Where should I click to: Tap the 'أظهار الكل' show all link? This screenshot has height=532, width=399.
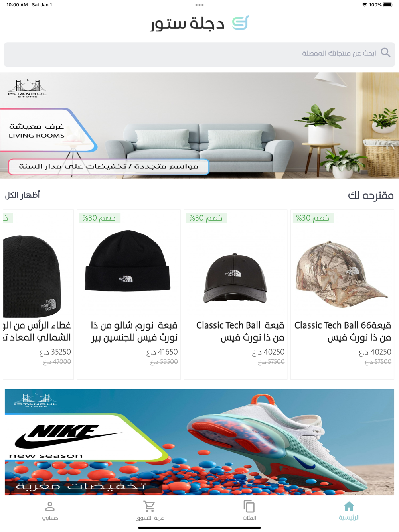tap(22, 195)
